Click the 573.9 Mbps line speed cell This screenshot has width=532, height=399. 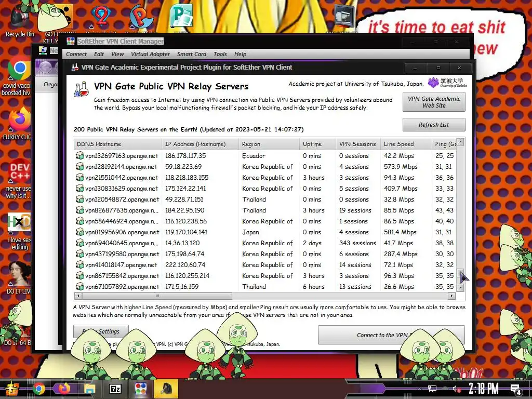[x=401, y=167]
